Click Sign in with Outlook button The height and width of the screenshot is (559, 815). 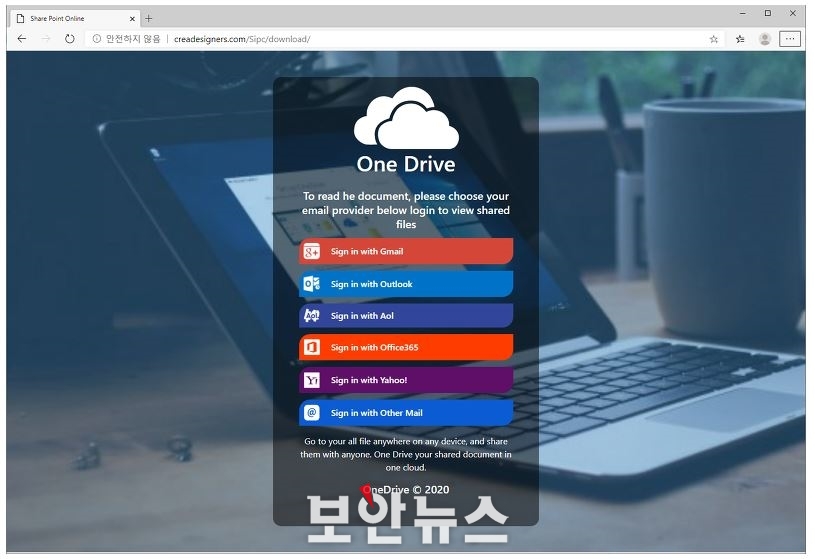(x=406, y=284)
